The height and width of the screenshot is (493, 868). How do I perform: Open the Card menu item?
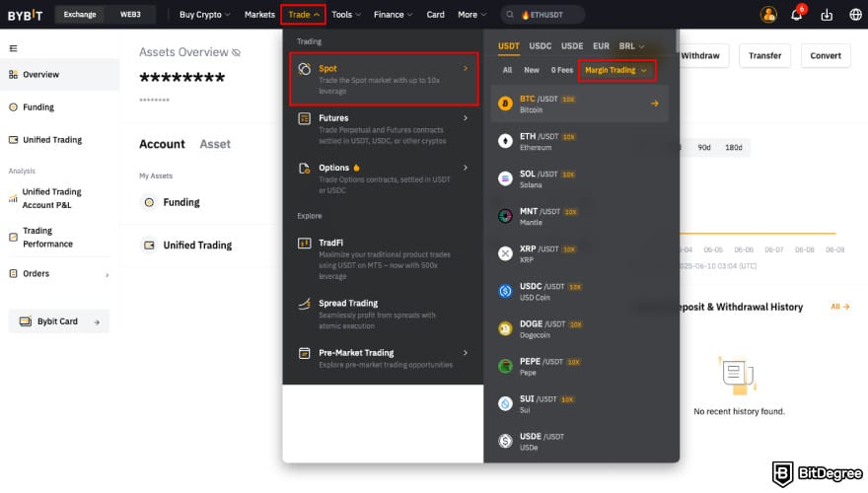(436, 15)
